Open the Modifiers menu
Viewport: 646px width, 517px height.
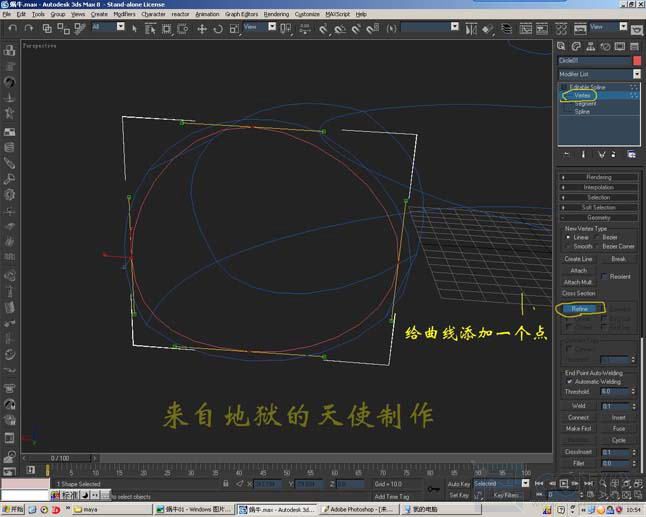pos(124,14)
